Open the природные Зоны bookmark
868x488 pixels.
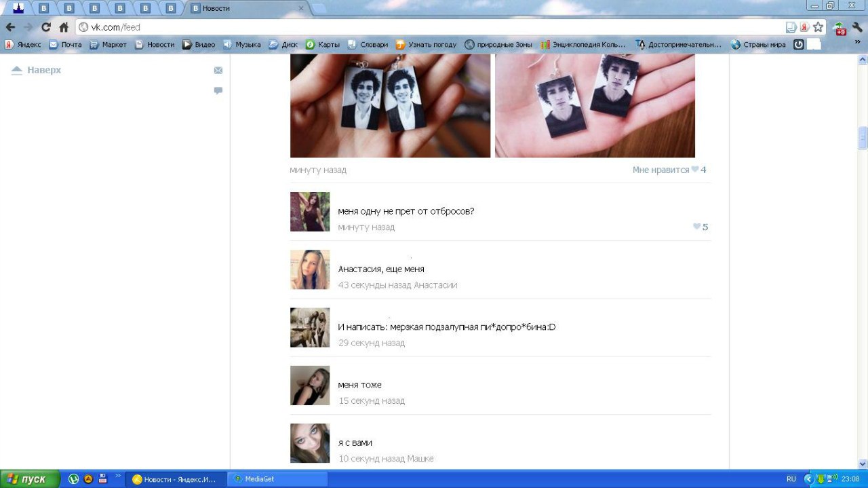pyautogui.click(x=498, y=45)
